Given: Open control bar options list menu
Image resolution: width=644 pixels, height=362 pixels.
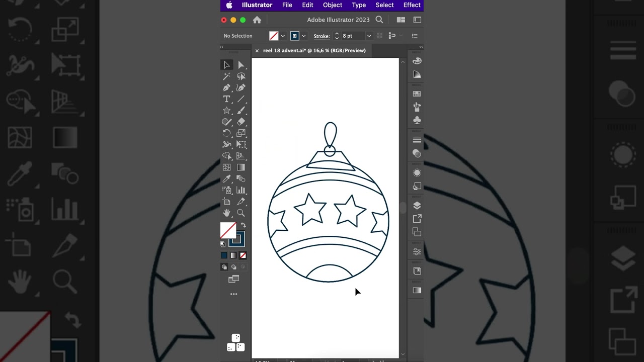Looking at the screenshot, I should (x=415, y=36).
